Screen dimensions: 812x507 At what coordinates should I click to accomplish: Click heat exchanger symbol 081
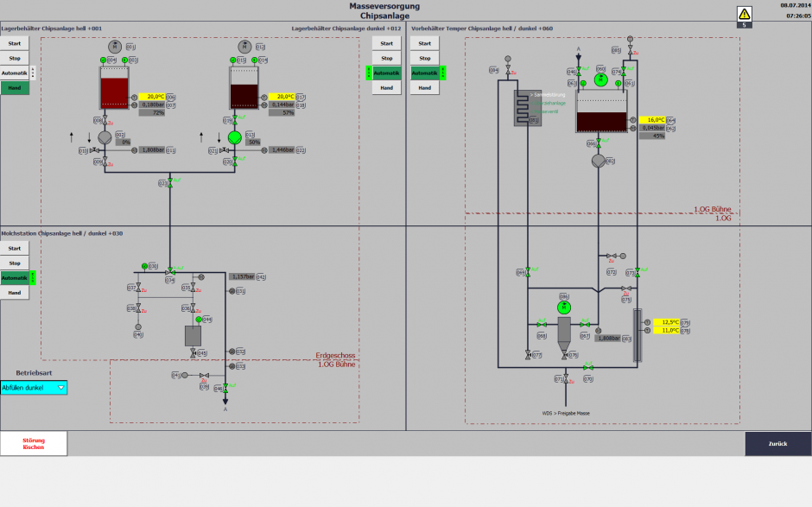pos(528,108)
